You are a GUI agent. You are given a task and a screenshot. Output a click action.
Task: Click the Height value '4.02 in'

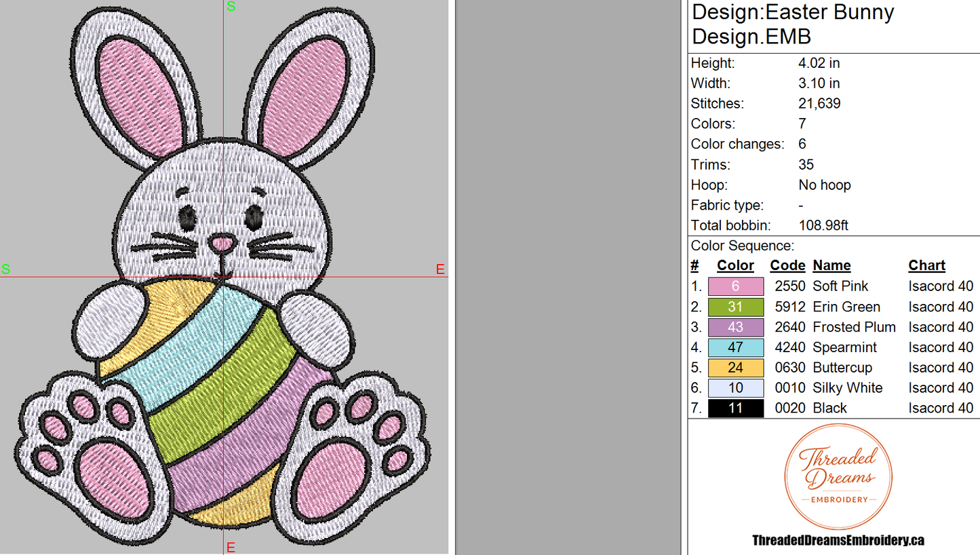coord(819,63)
